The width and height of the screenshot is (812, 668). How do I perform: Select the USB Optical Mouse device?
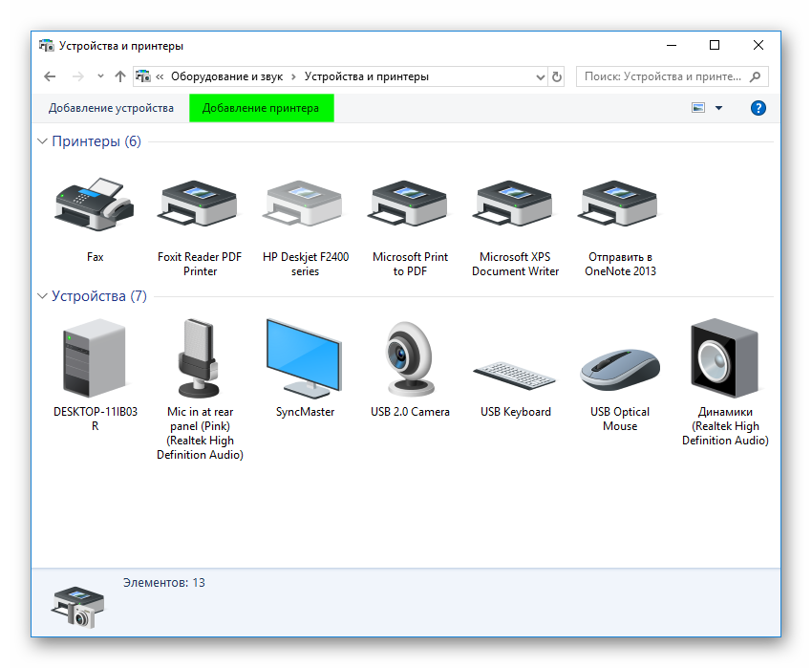click(620, 368)
